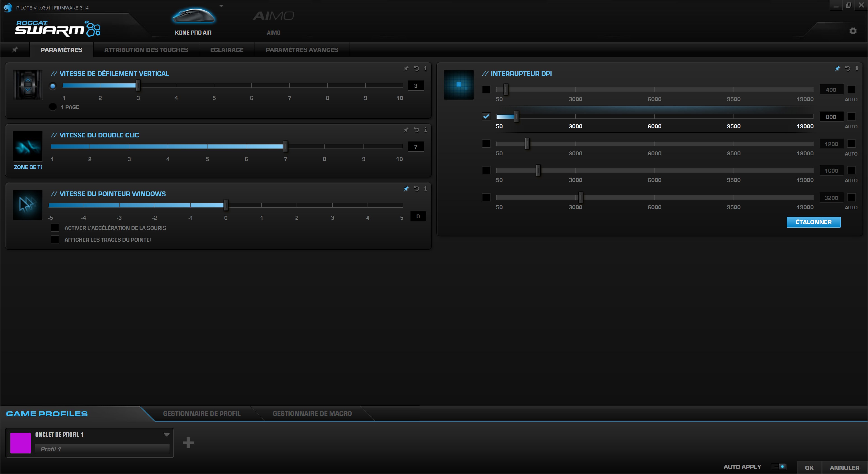Image resolution: width=868 pixels, height=474 pixels.
Task: Click the Annuler button
Action: point(844,468)
